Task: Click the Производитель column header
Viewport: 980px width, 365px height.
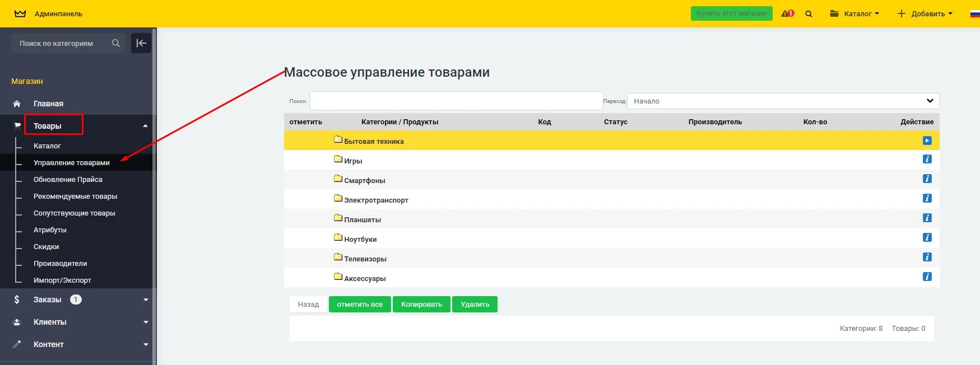Action: [715, 121]
